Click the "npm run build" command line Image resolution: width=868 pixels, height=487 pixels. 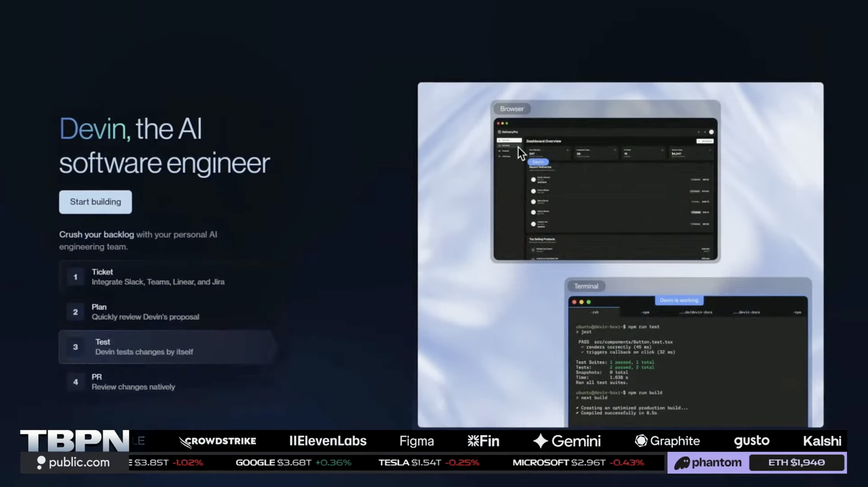(619, 393)
